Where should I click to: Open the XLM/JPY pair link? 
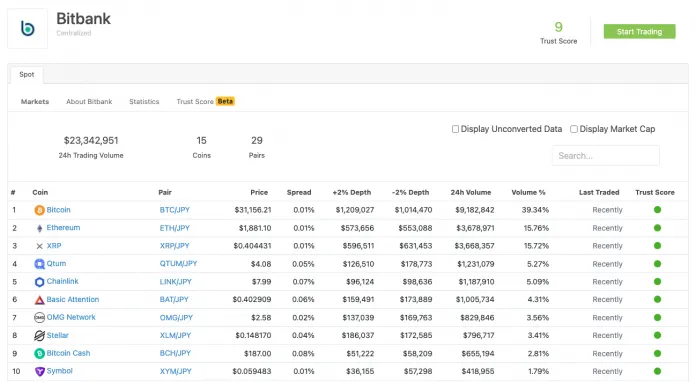(x=175, y=335)
